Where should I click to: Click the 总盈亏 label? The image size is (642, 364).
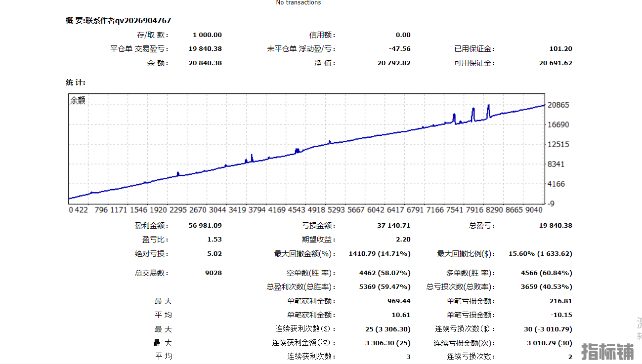(x=482, y=226)
